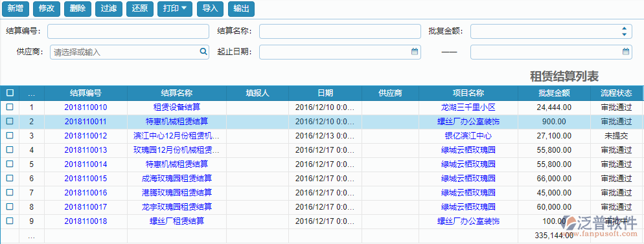This screenshot has height=244, width=644.
Task: Open the 成海玫瑰园租赁结算 link
Action: (x=177, y=179)
